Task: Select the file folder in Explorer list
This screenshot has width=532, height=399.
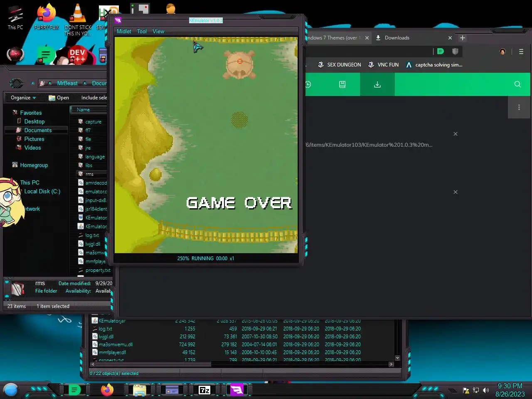Action: 88,139
